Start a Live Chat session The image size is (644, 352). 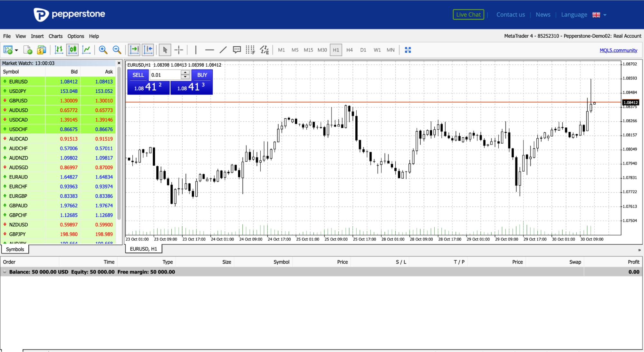pyautogui.click(x=468, y=14)
